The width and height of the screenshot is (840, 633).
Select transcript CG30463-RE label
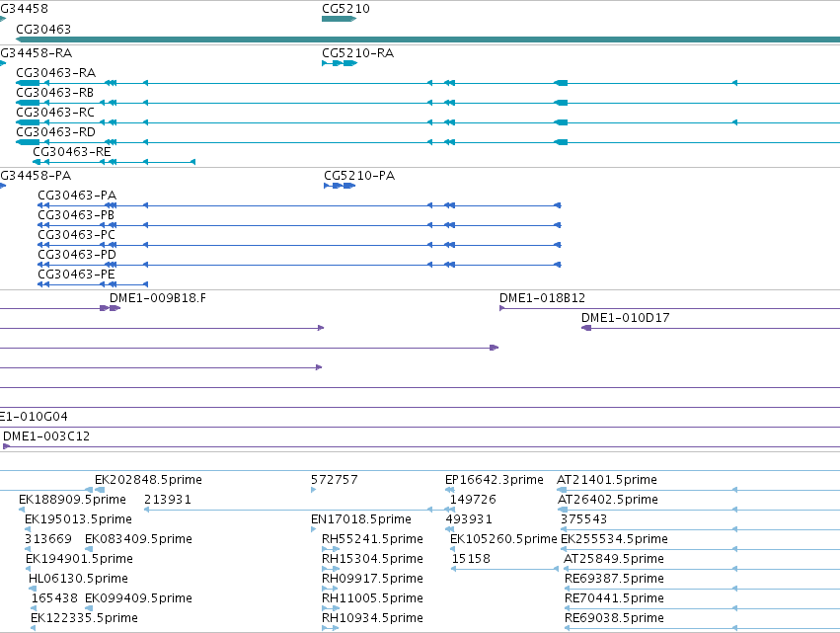tap(72, 152)
